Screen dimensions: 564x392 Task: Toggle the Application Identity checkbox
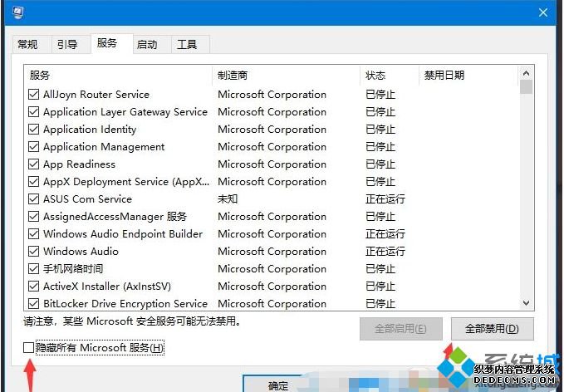[x=33, y=129]
